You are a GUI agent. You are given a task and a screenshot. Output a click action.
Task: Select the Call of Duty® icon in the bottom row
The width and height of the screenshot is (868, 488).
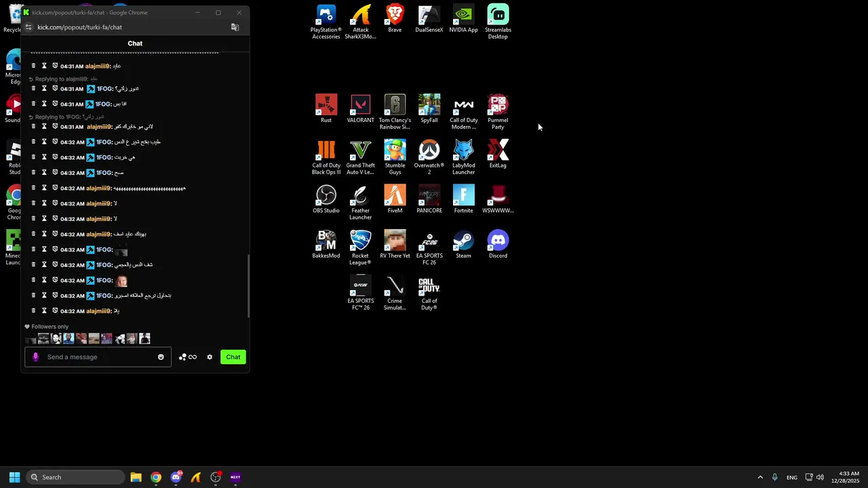point(429,293)
